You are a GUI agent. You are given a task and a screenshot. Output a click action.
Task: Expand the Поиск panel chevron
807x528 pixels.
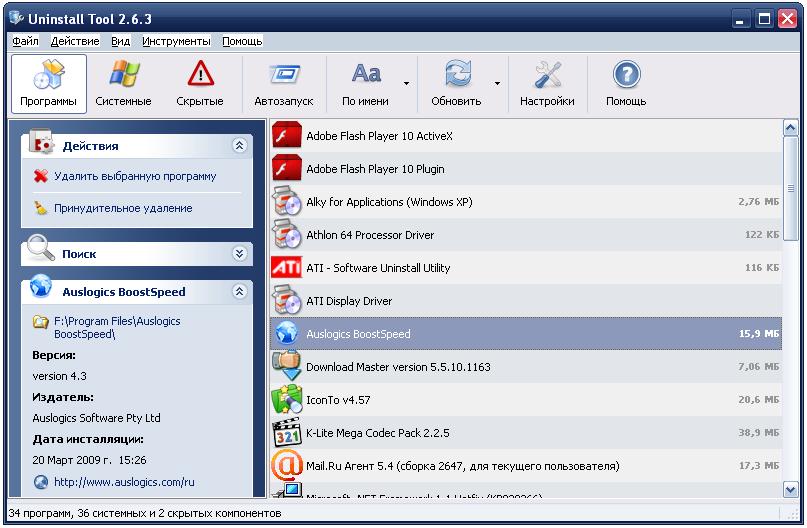tap(239, 253)
